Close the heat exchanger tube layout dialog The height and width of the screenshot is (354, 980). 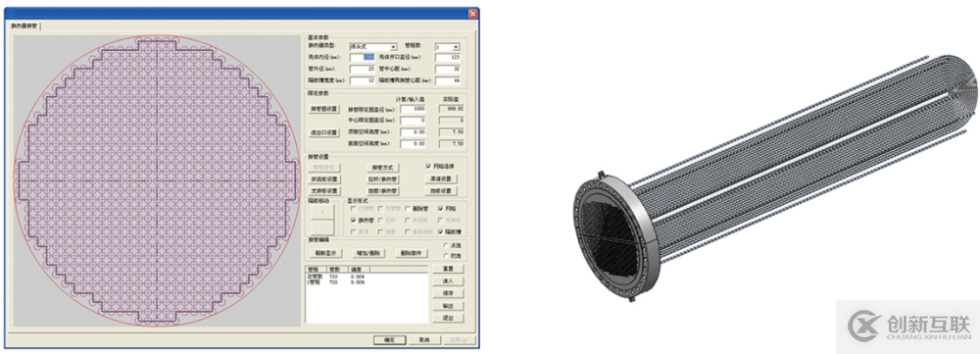tap(472, 13)
